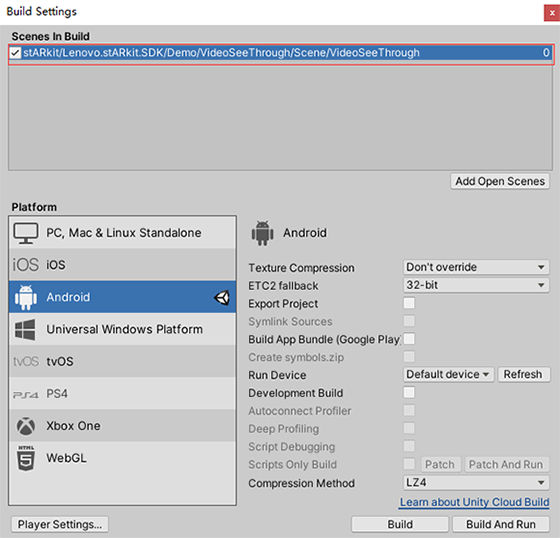This screenshot has width=560, height=538.
Task: Uncheck the VideoSeeThrough scene checkbox
Action: [x=15, y=53]
